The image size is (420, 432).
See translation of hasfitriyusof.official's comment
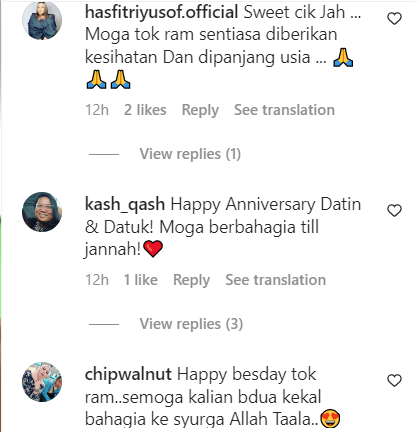(x=284, y=110)
